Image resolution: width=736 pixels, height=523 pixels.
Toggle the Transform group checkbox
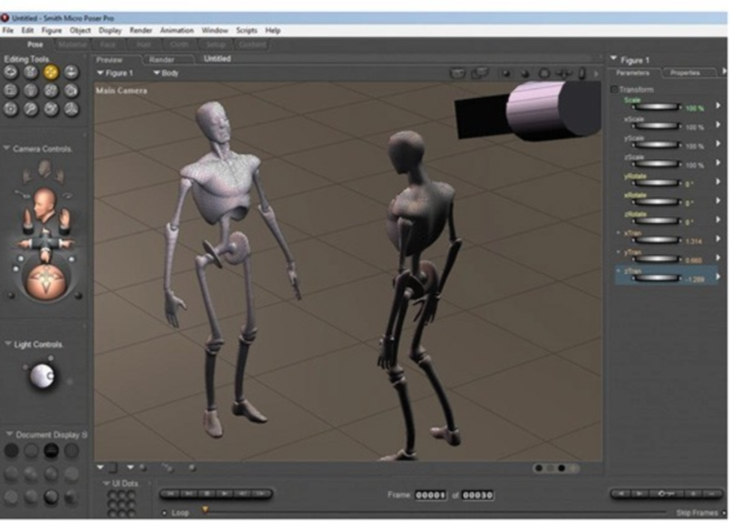point(614,89)
